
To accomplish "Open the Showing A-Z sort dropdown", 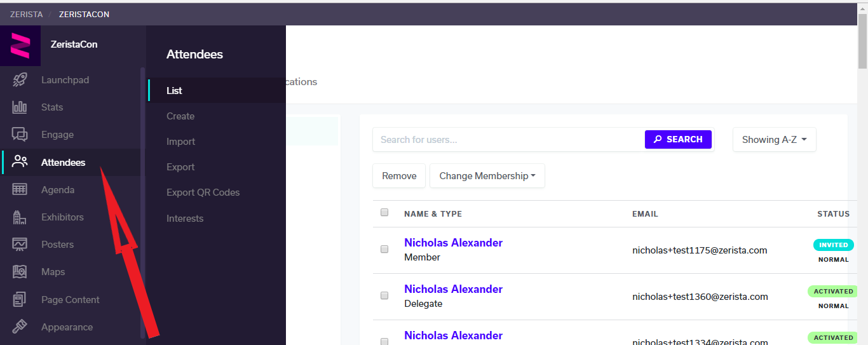I will click(775, 139).
